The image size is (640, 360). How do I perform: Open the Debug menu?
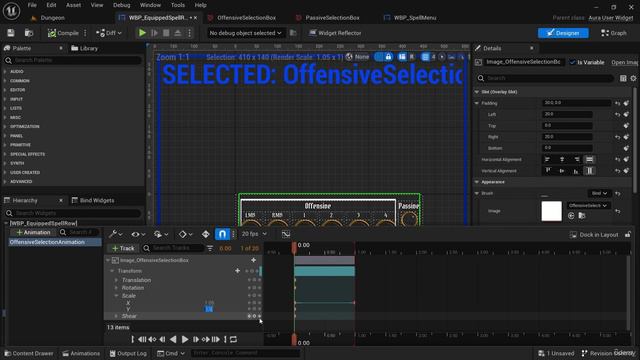coord(121,5)
